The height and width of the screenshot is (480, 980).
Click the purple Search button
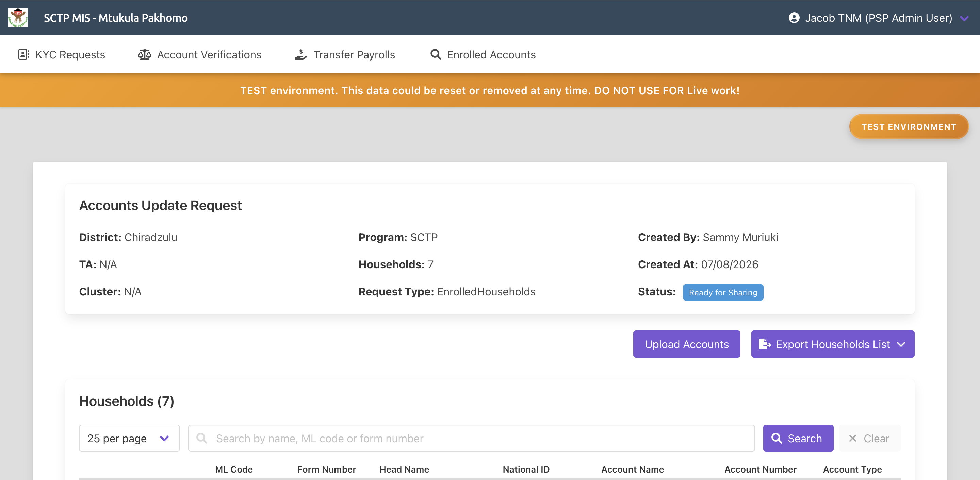coord(798,438)
